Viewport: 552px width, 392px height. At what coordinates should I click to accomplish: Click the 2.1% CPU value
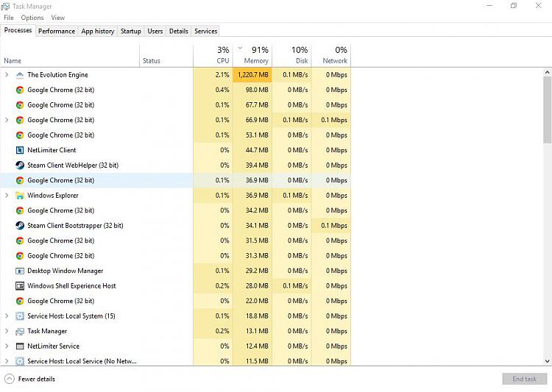tap(222, 74)
